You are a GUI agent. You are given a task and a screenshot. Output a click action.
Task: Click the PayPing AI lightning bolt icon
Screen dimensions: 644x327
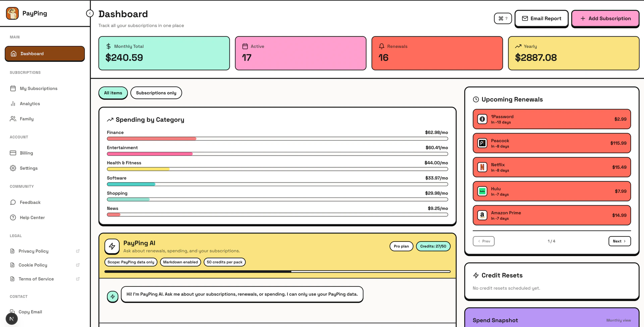(x=112, y=247)
